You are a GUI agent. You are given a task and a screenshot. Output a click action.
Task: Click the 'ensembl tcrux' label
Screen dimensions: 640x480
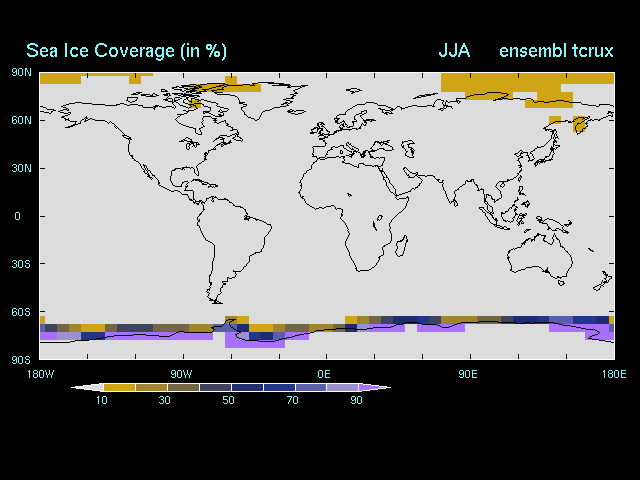556,51
